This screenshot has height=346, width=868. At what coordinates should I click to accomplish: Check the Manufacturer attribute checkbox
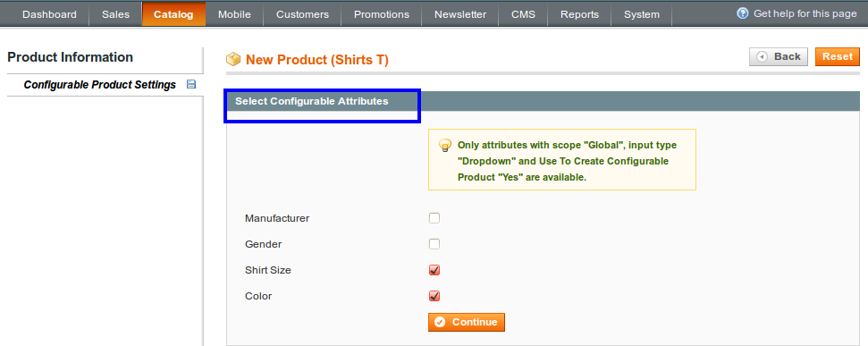[x=434, y=218]
